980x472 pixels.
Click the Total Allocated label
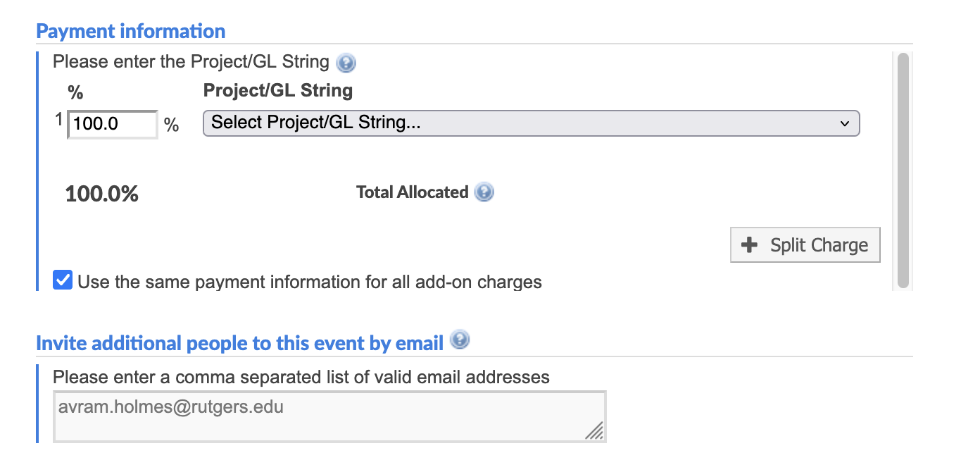click(413, 192)
